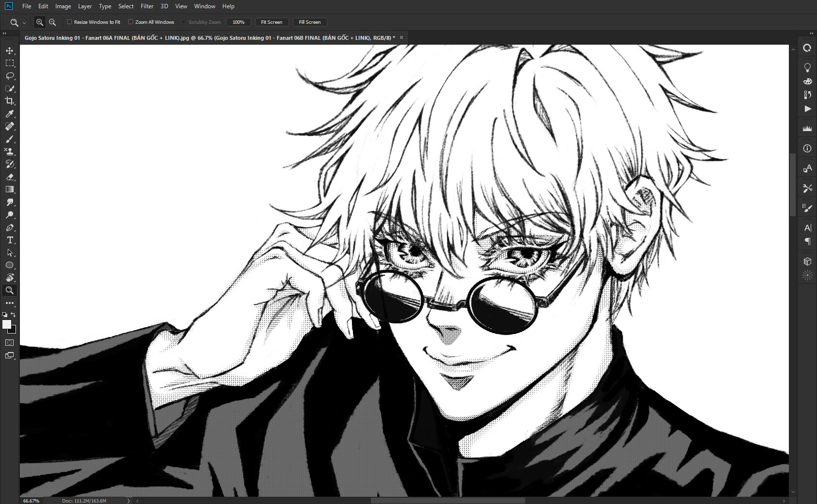This screenshot has width=817, height=504.
Task: Open the Histogram panel
Action: (x=807, y=129)
